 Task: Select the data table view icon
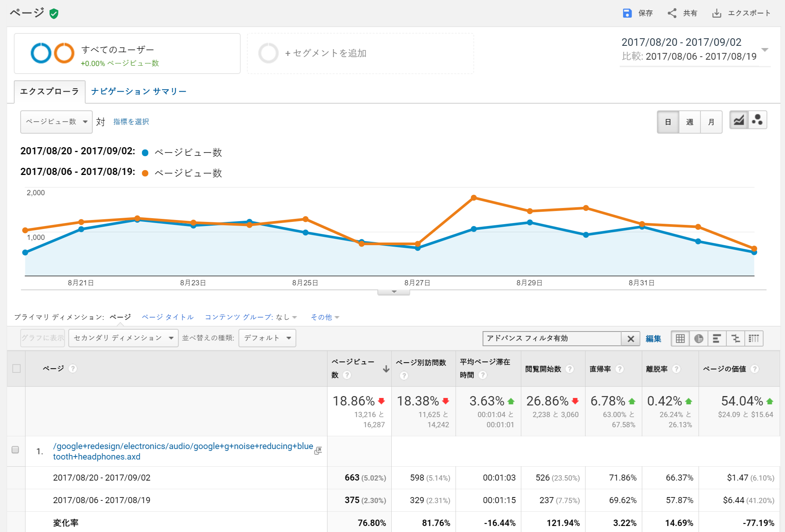[x=680, y=339]
